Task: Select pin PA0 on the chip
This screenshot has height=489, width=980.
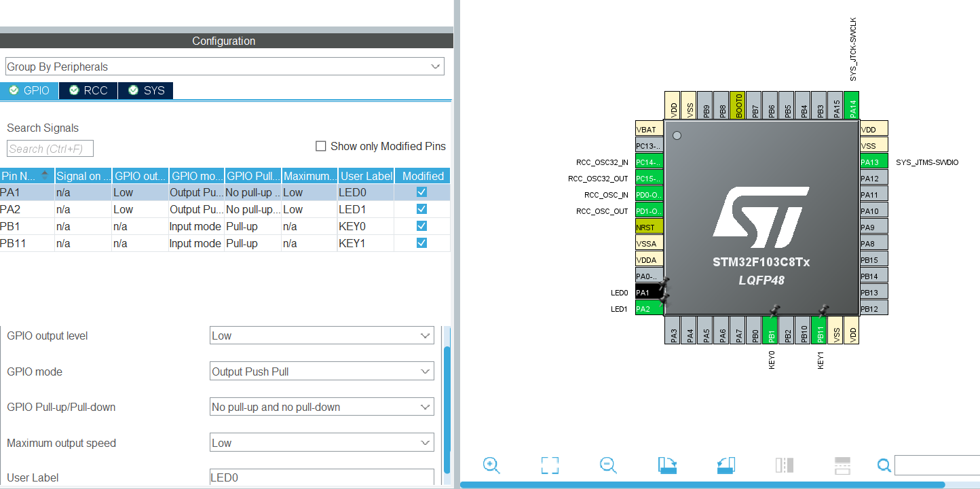Action: tap(649, 276)
